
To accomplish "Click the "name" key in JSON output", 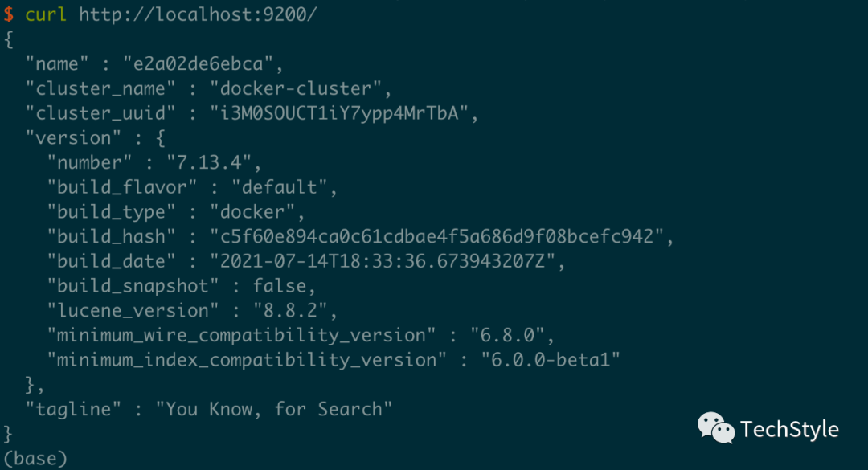I will 57,64.
